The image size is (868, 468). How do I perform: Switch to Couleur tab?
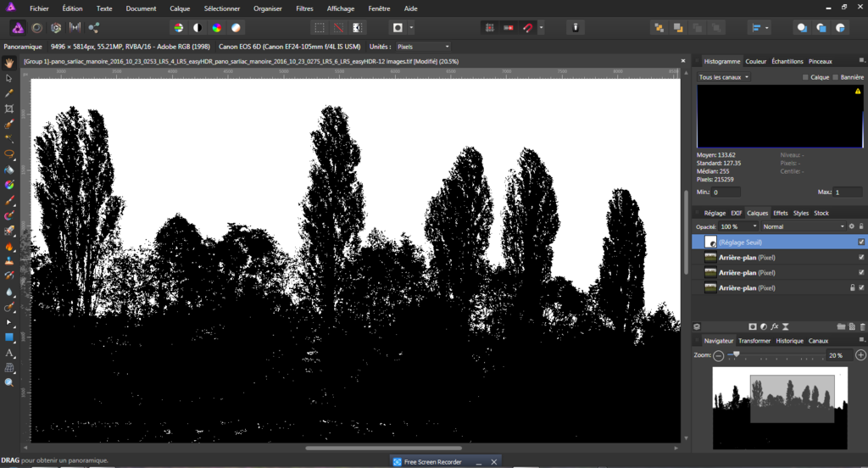[755, 62]
